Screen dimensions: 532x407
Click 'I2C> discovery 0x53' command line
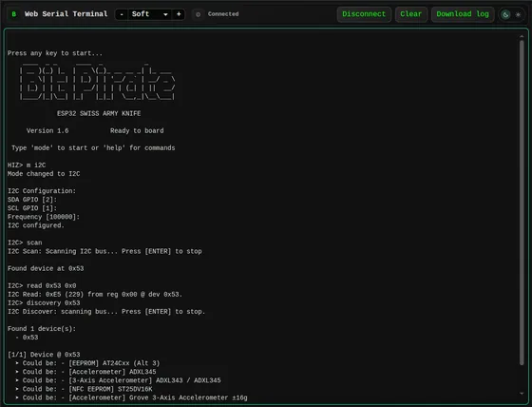pos(44,303)
